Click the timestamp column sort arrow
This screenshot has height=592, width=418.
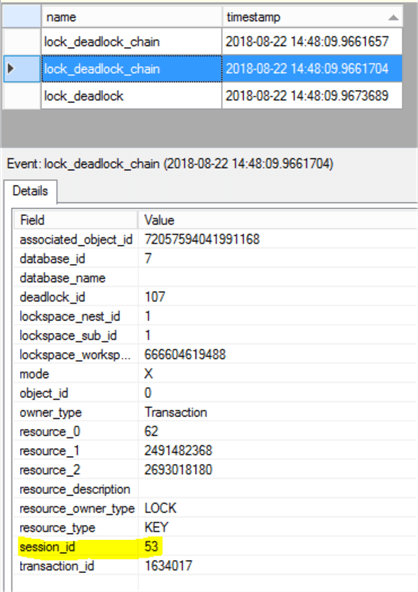393,17
